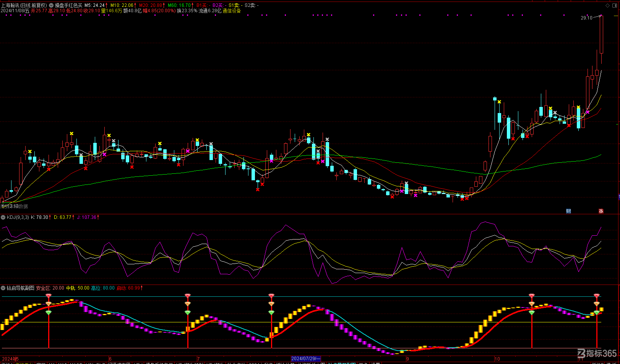Image resolution: width=620 pixels, height=364 pixels.
Task: Click the date 2024/11/08/五 text
Action: tap(15, 11)
